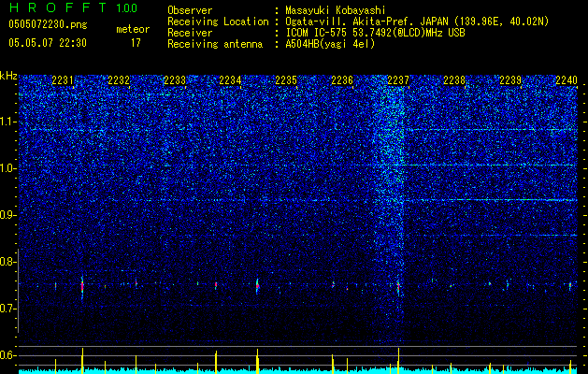Click the 2238 time marker
588x374 pixels.
[x=454, y=80]
